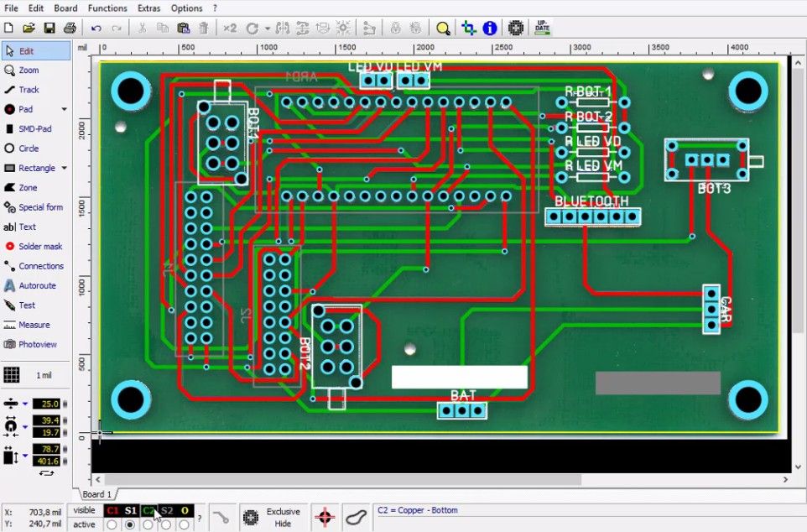The image size is (807, 532).
Task: Toggle visibility of layer O
Action: pyautogui.click(x=185, y=510)
